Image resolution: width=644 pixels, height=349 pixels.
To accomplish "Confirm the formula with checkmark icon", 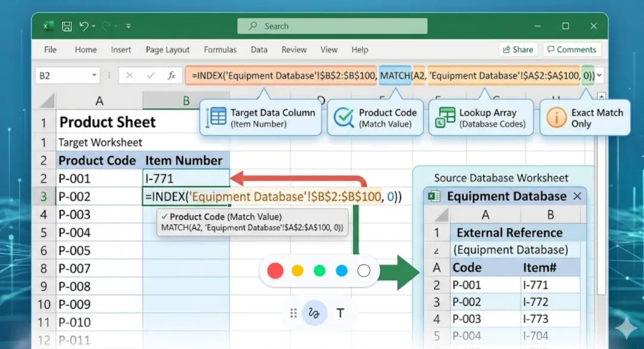I will [x=151, y=76].
